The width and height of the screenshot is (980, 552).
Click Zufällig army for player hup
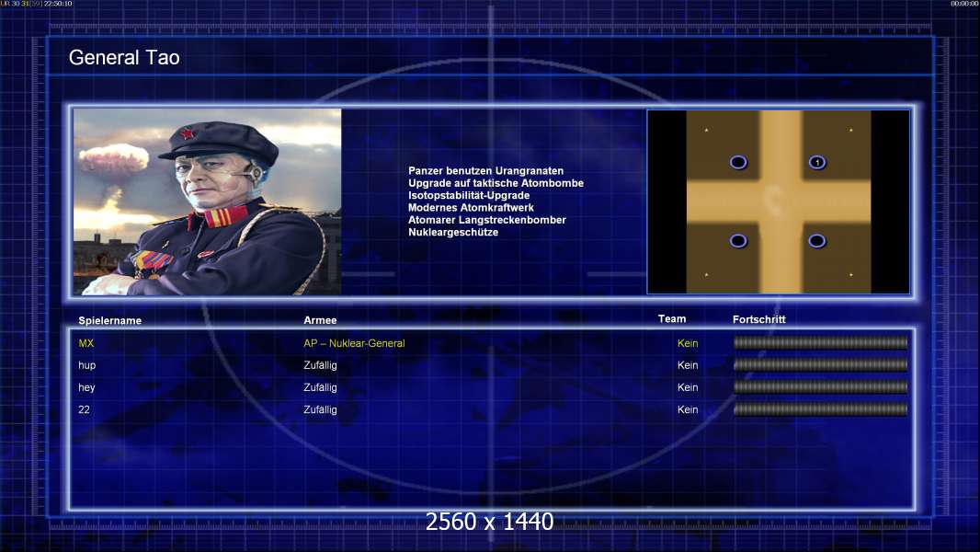320,365
